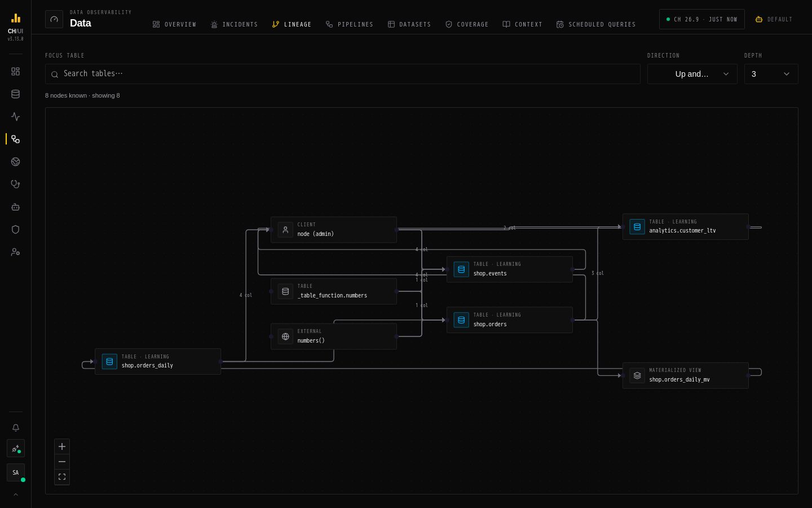
Task: Select the _table_function.numbers node
Action: click(334, 291)
